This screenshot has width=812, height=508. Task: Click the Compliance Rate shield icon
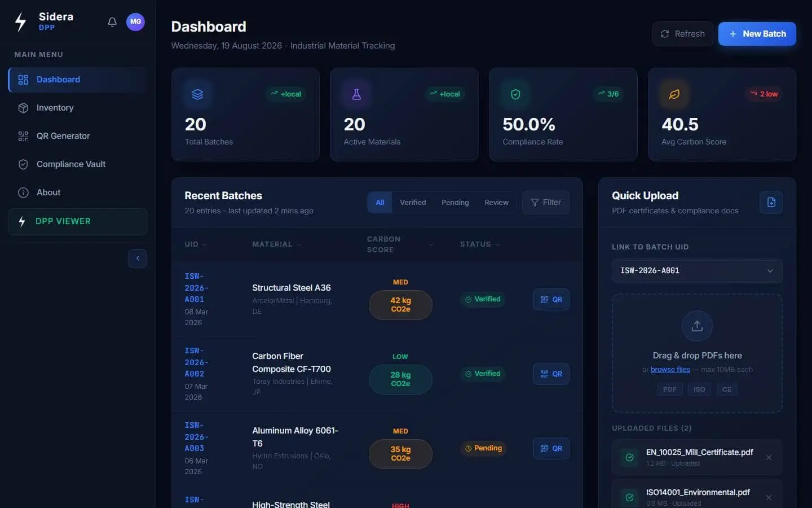tap(515, 94)
